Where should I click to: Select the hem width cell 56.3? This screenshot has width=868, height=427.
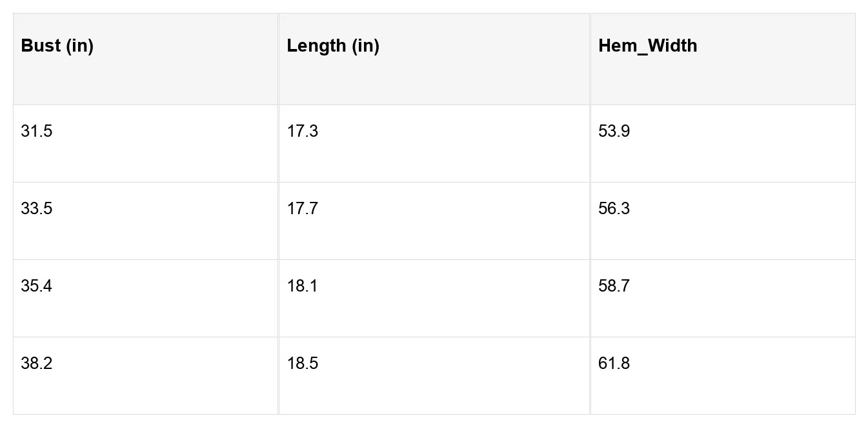[723, 221]
